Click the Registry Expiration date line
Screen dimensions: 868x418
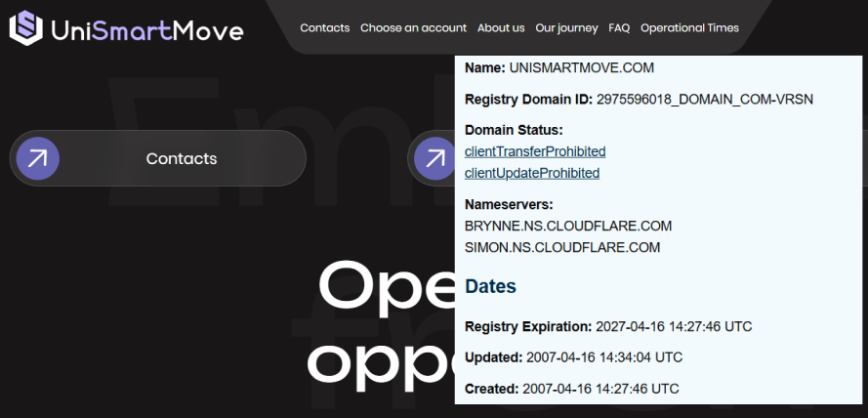[608, 326]
